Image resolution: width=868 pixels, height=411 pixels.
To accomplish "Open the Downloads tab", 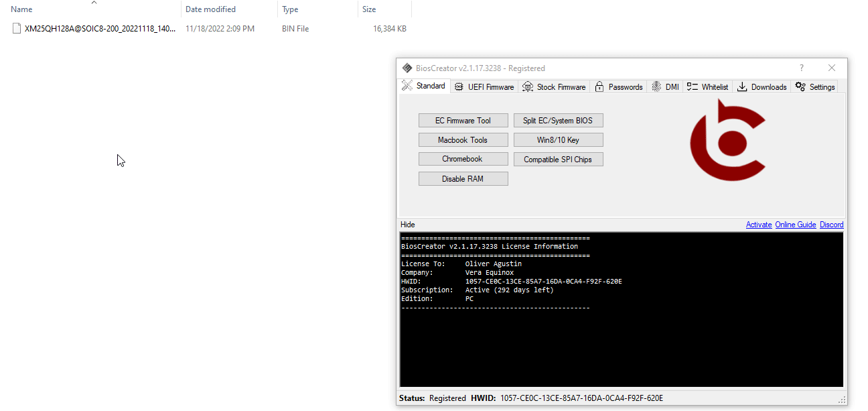I will (x=762, y=86).
